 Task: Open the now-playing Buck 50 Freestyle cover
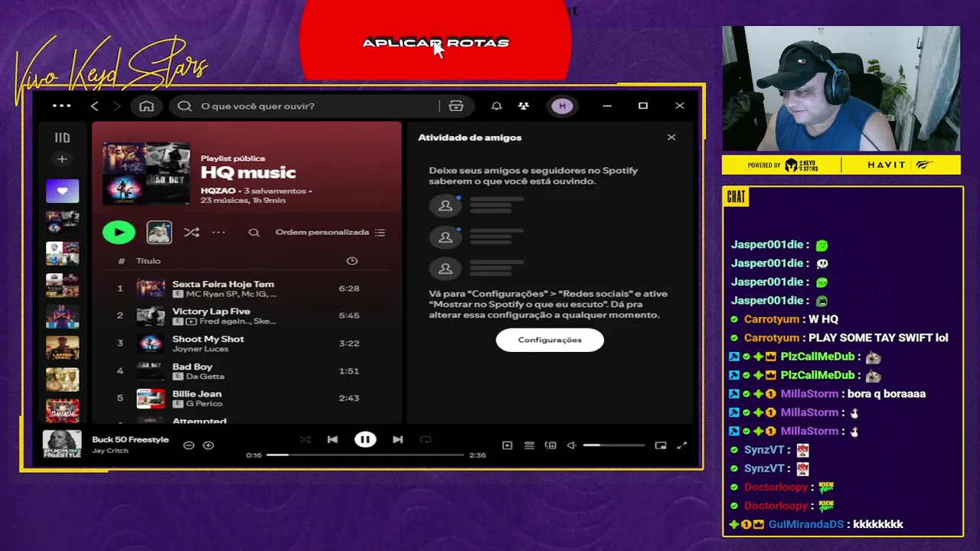point(62,445)
